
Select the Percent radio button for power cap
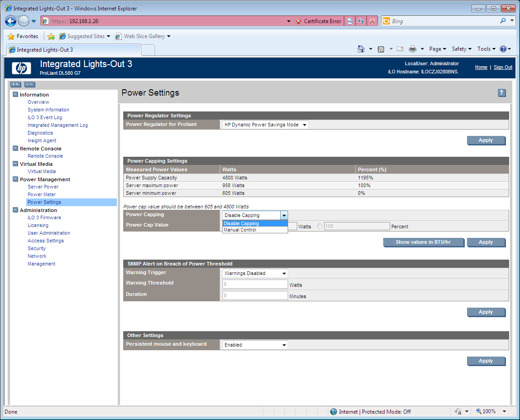pos(320,226)
